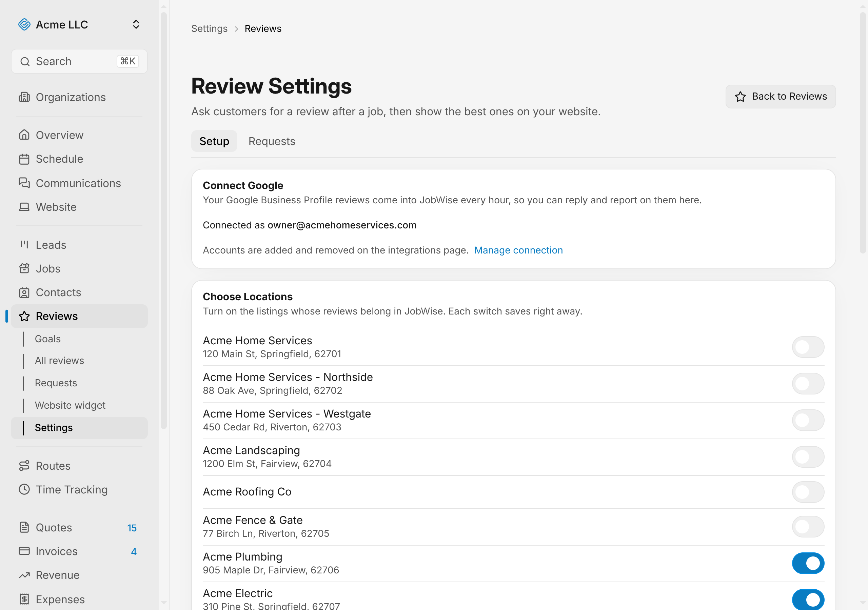Open Time Tracking via the clock icon

point(24,489)
